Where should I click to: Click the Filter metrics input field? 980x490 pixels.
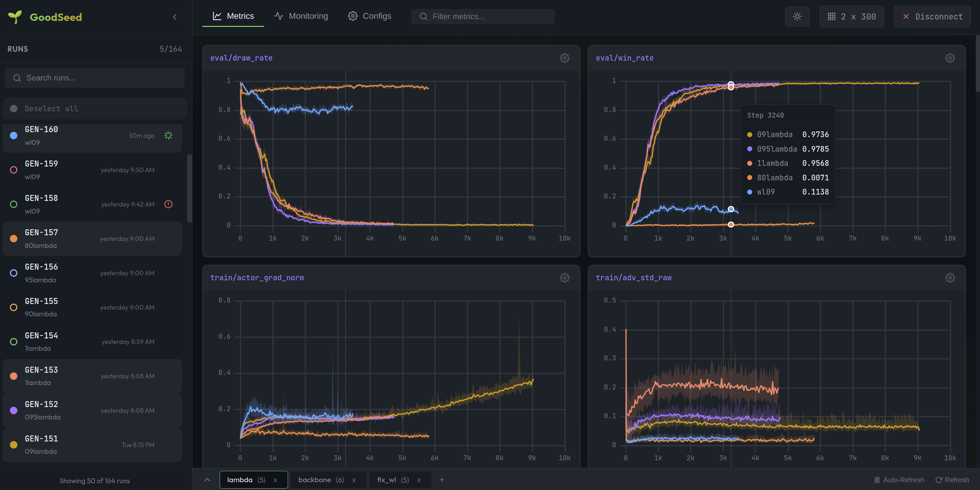[x=483, y=16]
